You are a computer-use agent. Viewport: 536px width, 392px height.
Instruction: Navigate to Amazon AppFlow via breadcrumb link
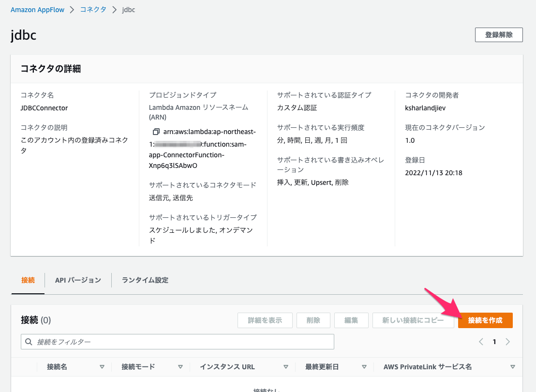[x=38, y=9]
